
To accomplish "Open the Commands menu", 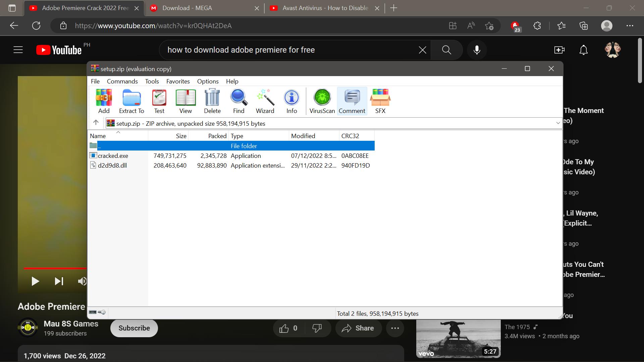I will [122, 81].
